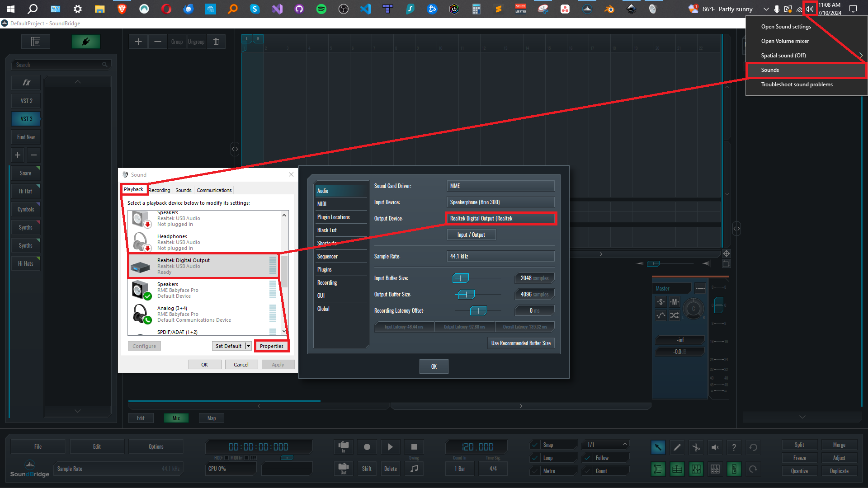This screenshot has width=868, height=488.
Task: Choose Open Volume mixer from tray menu
Action: 785,41
